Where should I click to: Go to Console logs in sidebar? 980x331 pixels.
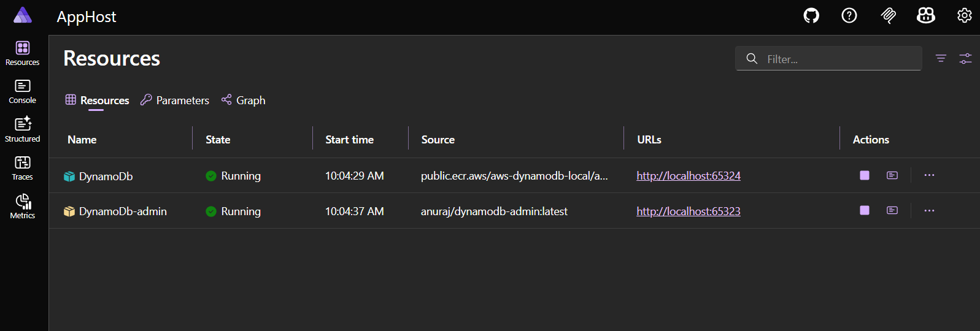[23, 91]
